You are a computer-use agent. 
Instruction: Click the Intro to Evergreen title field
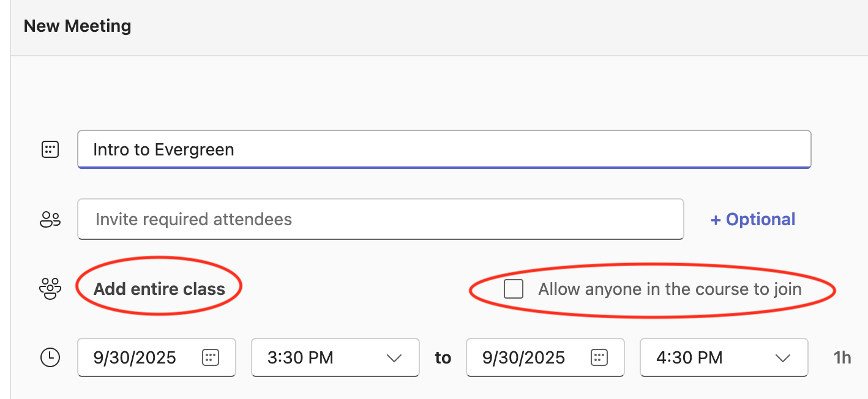click(x=444, y=149)
